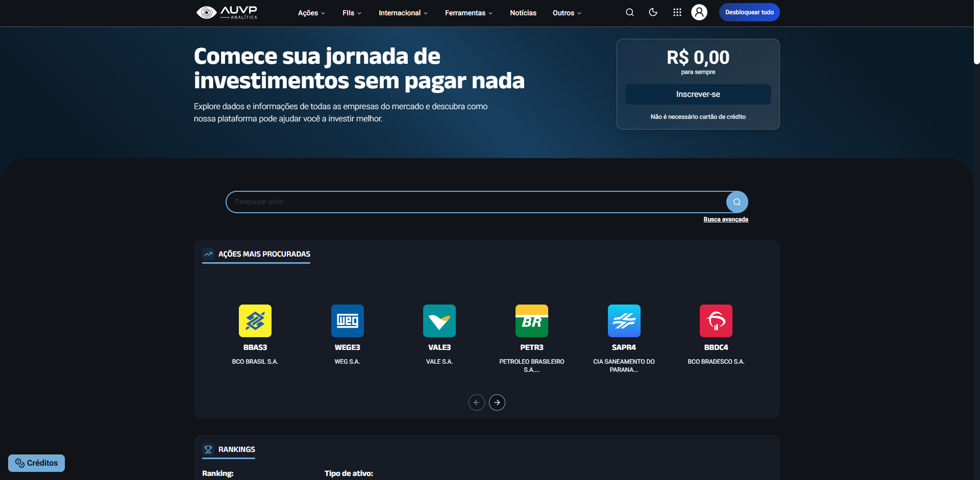Click BCO BRADESCO S.A. company name
This screenshot has height=480, width=980.
(x=716, y=362)
